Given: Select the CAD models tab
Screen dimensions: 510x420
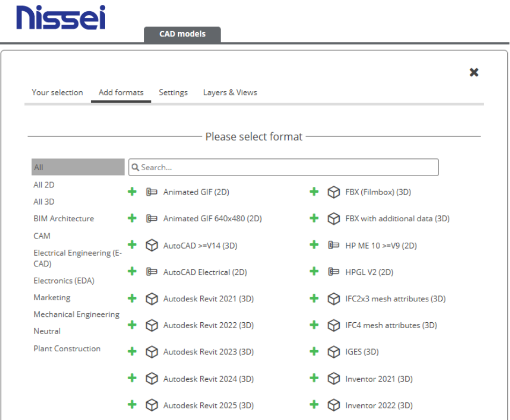Looking at the screenshot, I should coord(183,33).
